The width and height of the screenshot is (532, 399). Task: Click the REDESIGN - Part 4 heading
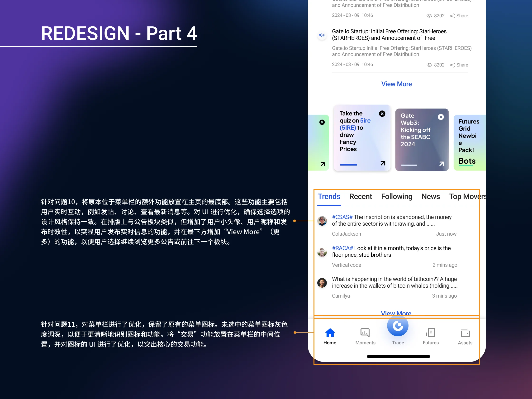(119, 33)
